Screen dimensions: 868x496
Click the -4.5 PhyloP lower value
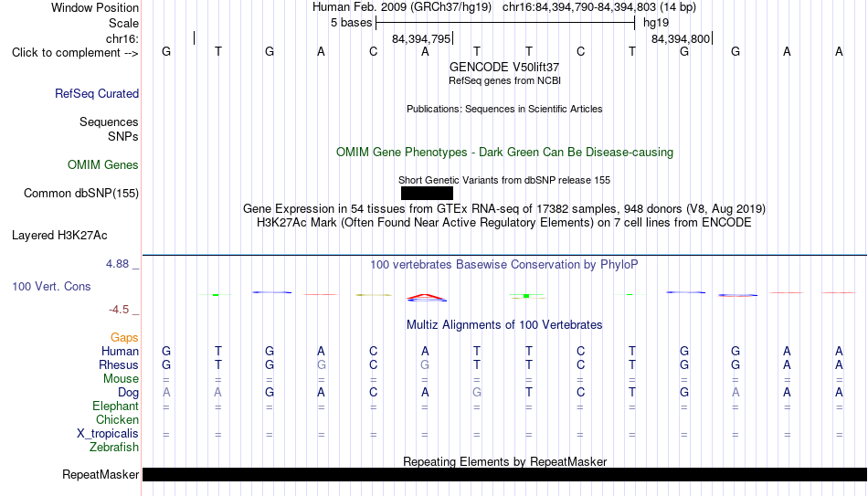click(x=119, y=310)
